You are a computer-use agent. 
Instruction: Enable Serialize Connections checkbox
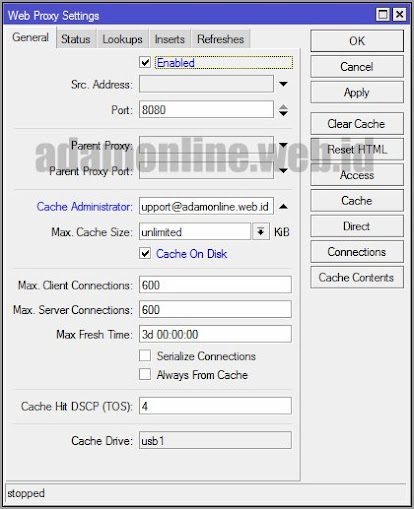145,355
